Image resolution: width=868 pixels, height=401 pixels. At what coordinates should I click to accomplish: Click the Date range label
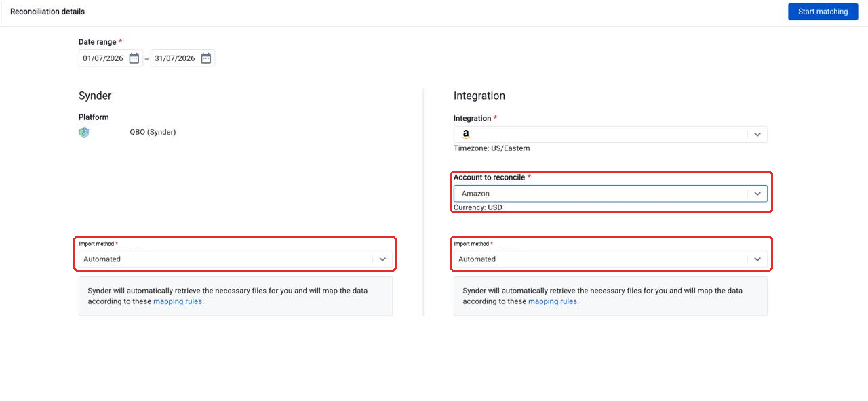click(x=98, y=42)
